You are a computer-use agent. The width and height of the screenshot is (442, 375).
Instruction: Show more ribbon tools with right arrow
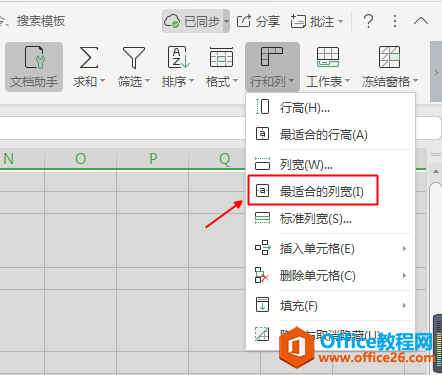(x=436, y=72)
